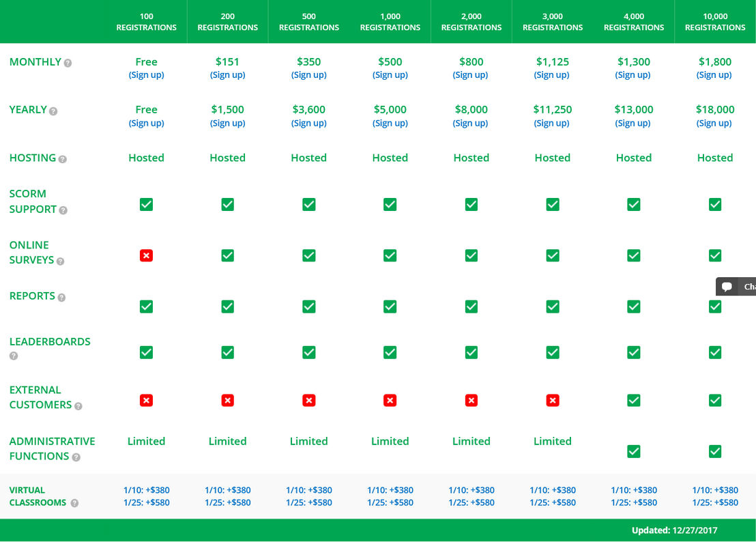Click Hosted under 1,000 registrations

[390, 158]
